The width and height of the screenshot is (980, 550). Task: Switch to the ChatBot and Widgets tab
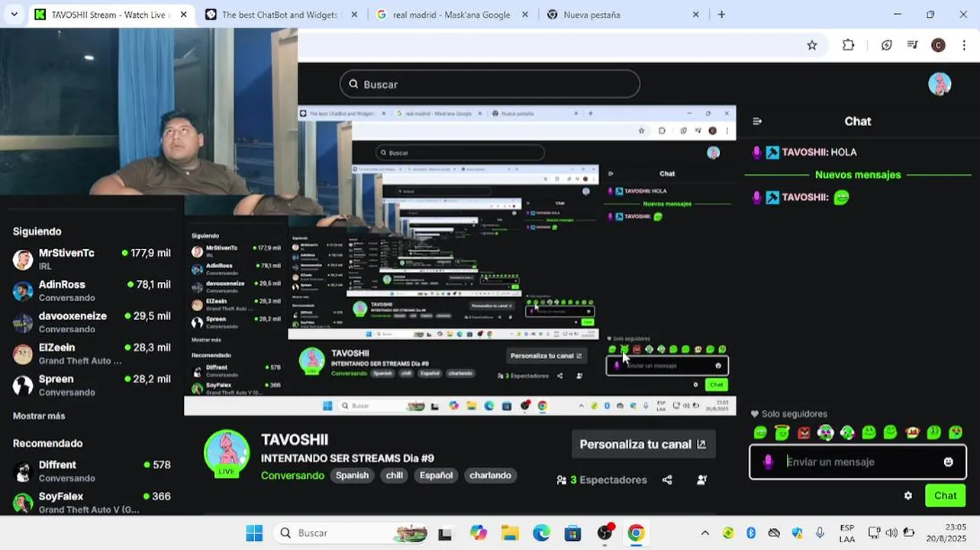click(x=272, y=15)
